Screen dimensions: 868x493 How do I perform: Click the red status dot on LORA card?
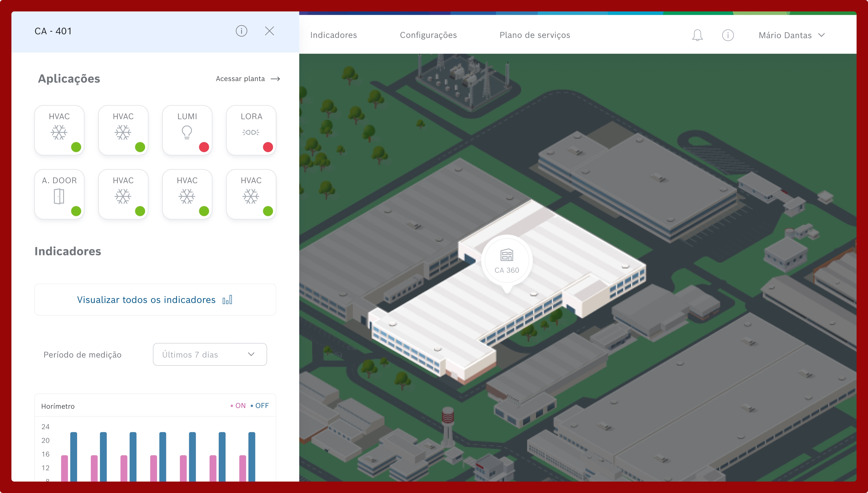(268, 147)
